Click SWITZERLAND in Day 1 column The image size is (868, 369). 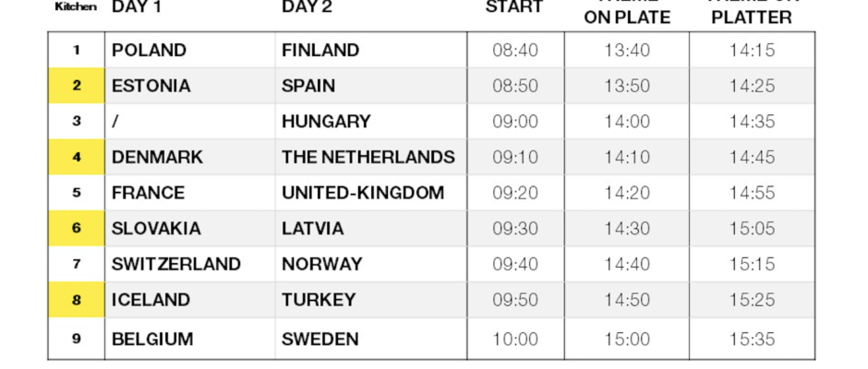[x=176, y=264]
